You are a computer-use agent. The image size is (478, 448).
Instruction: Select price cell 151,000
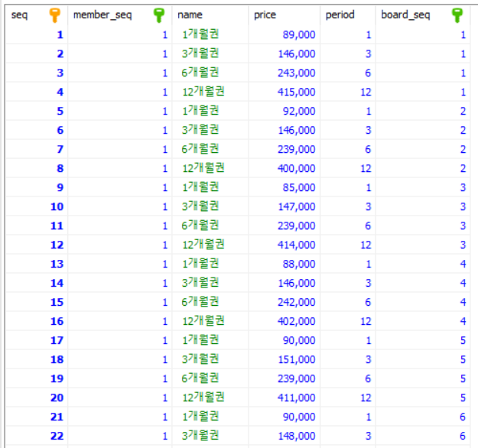(284, 359)
